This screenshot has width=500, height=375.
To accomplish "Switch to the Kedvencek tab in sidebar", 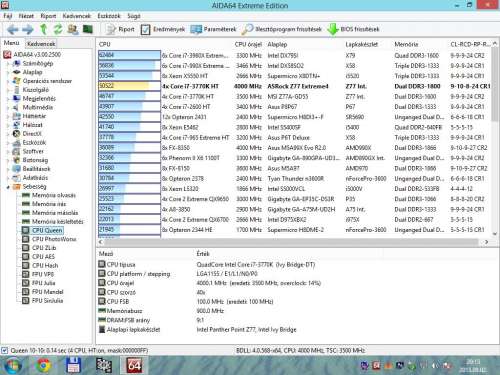I will 41,44.
